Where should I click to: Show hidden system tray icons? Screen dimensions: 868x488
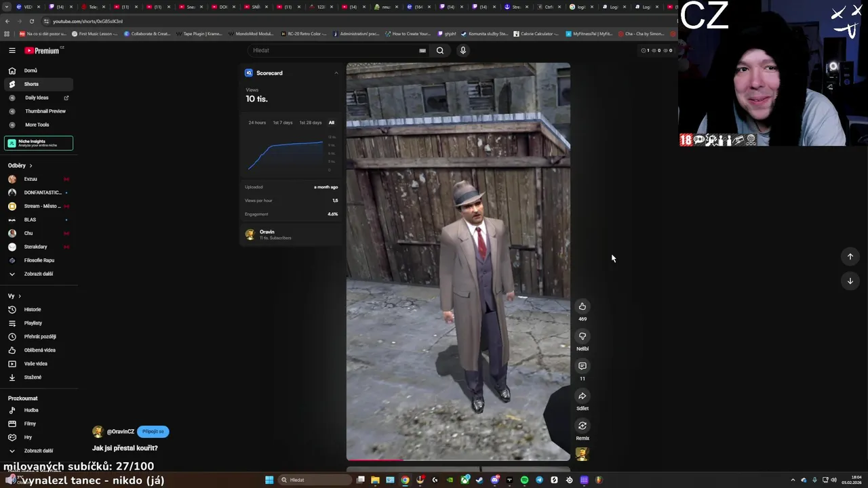coord(794,480)
